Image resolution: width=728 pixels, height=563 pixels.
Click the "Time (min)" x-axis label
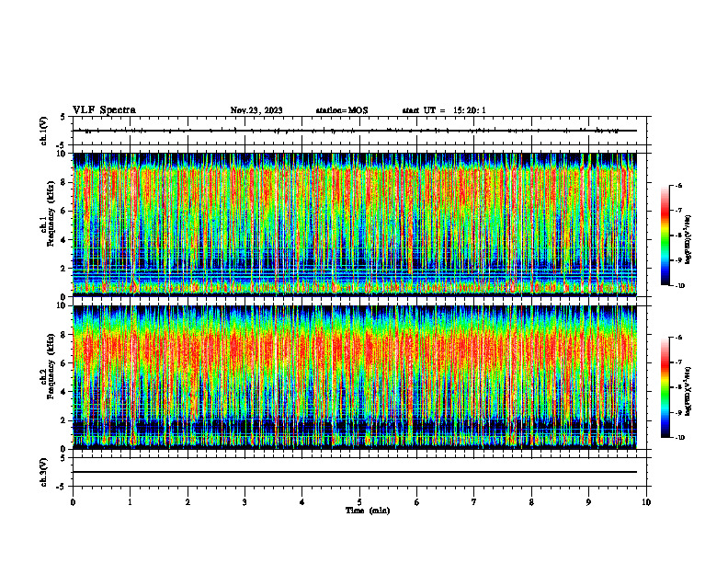click(x=368, y=511)
